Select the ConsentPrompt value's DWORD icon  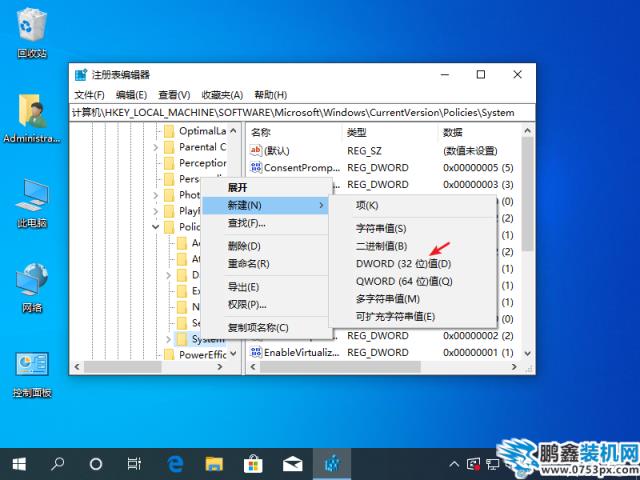256,167
